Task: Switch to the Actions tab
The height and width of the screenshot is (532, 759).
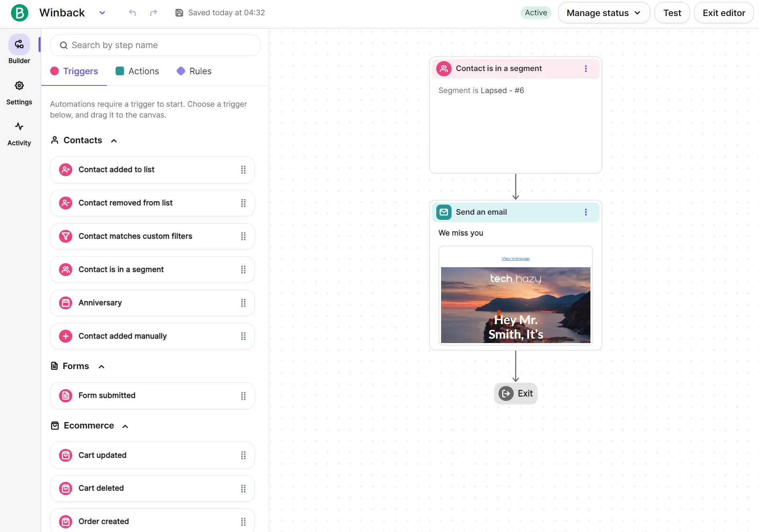Action: pos(137,71)
